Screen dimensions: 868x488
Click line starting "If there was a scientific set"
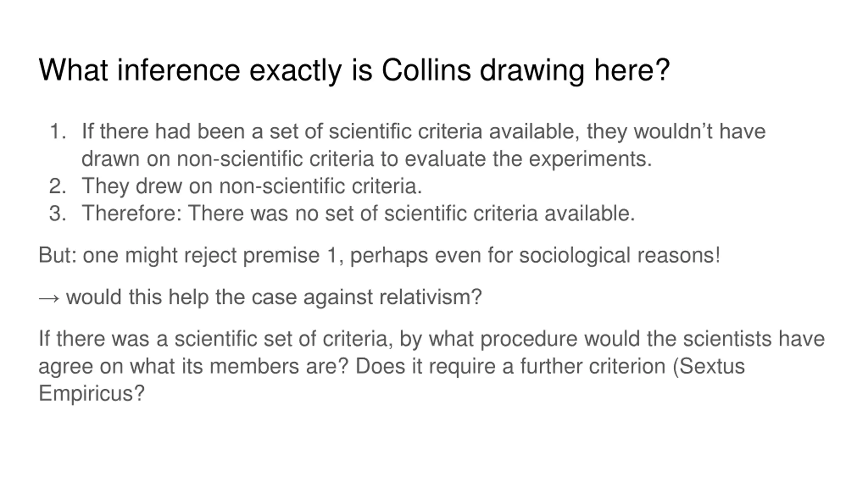(432, 339)
